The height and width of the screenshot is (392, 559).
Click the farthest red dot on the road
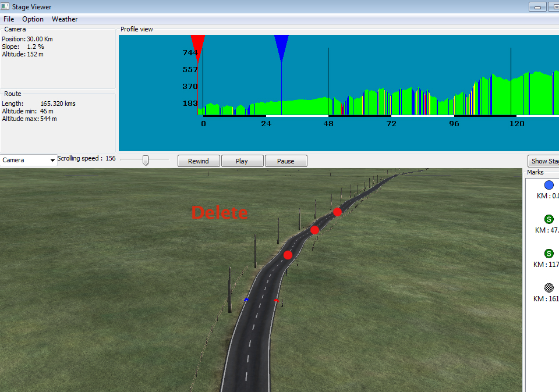pos(337,212)
